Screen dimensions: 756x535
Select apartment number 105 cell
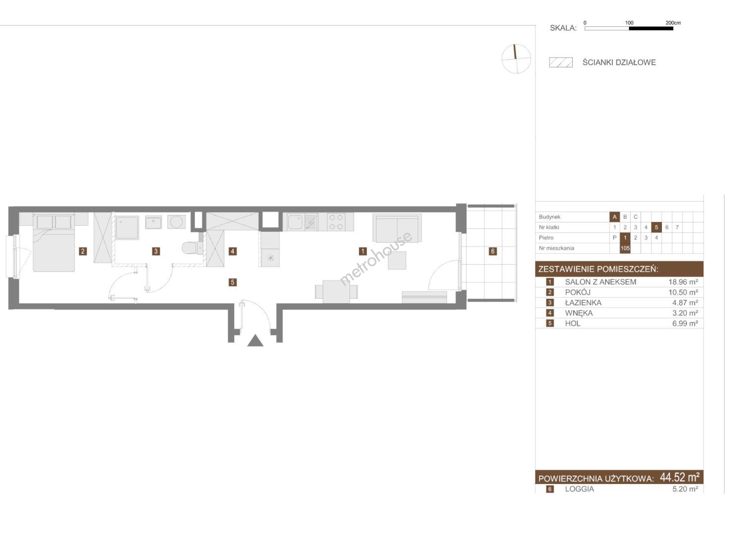625,248
